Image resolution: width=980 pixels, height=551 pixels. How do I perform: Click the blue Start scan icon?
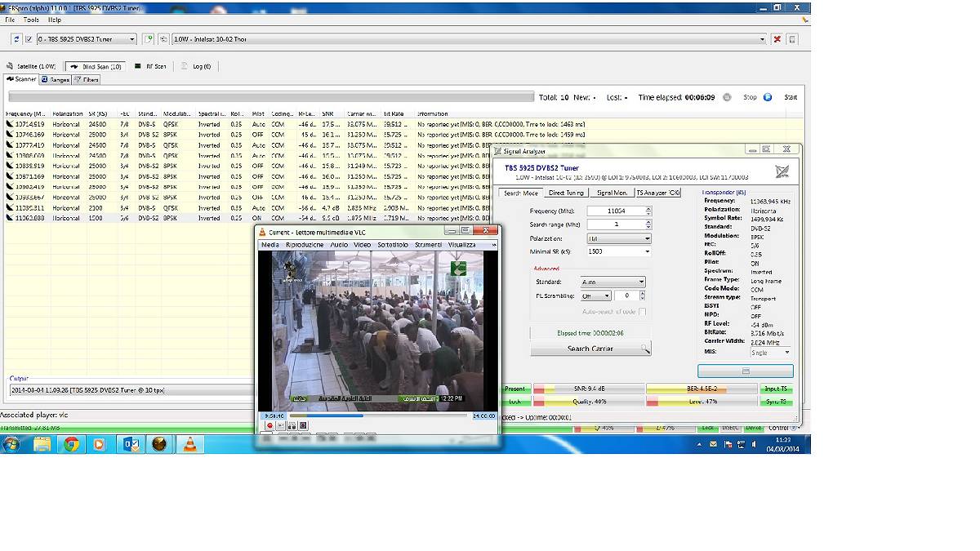768,97
